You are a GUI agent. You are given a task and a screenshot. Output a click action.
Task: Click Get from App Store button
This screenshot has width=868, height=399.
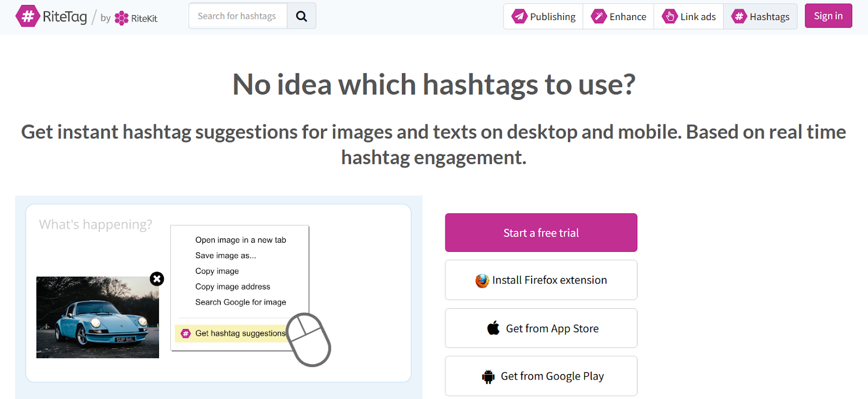pyautogui.click(x=541, y=328)
